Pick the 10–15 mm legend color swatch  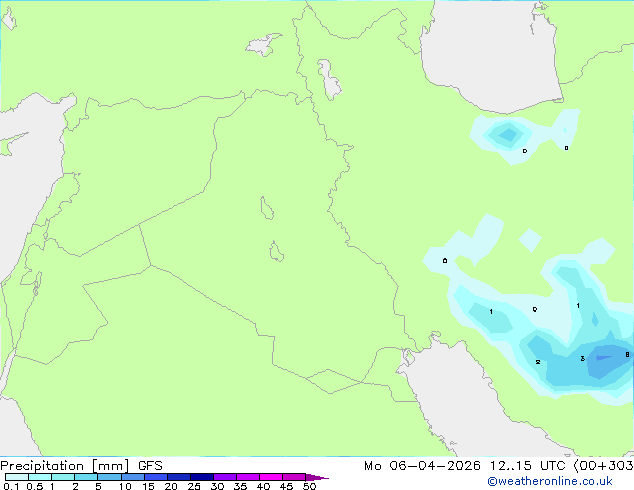(132, 477)
